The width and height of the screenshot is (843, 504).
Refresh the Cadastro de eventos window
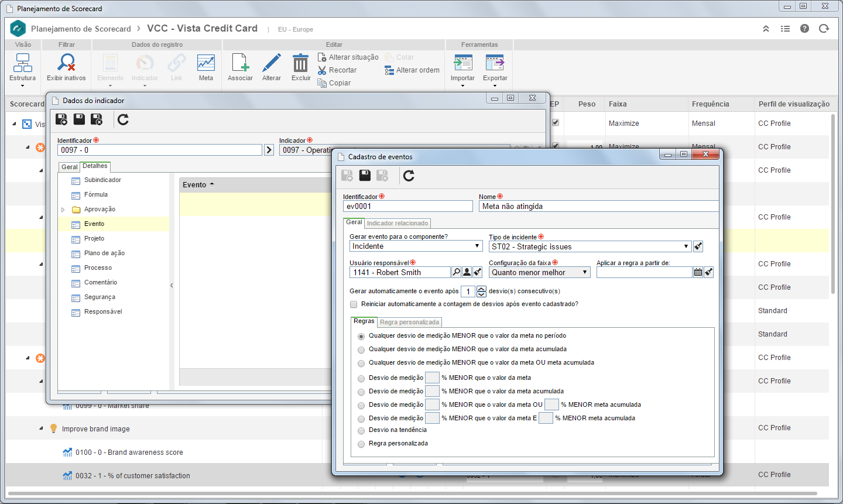[409, 175]
